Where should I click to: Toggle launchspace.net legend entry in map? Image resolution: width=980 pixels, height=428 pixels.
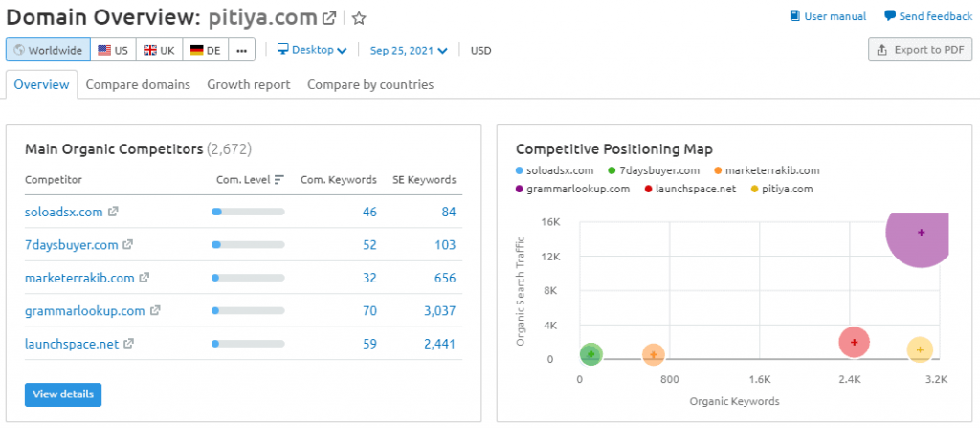tap(689, 189)
